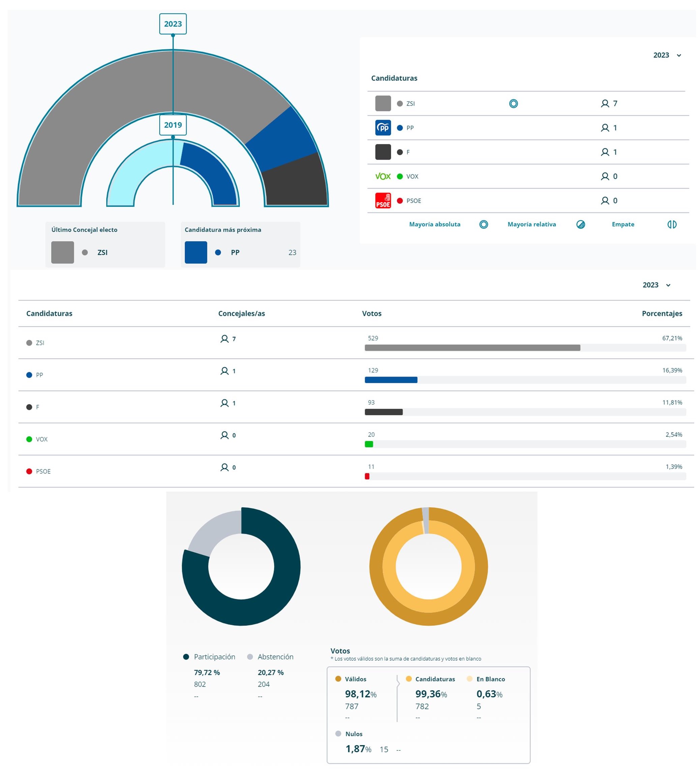This screenshot has width=700, height=769.
Task: Click the Empate legend icon
Action: pyautogui.click(x=671, y=224)
